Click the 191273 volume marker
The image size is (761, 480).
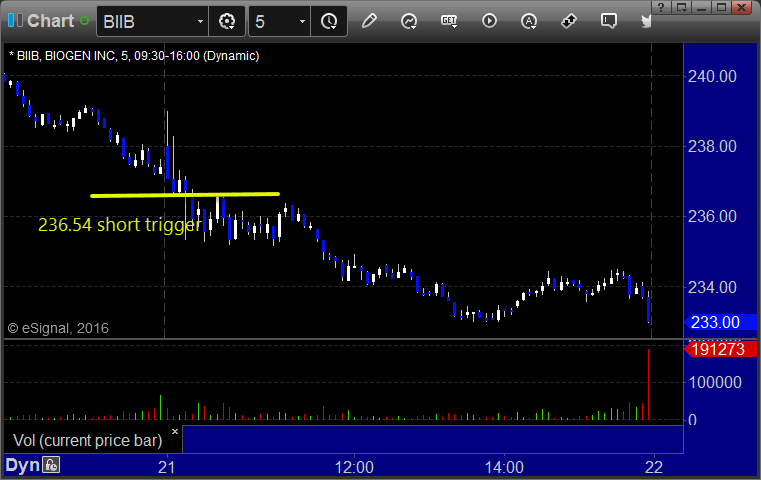pyautogui.click(x=721, y=349)
